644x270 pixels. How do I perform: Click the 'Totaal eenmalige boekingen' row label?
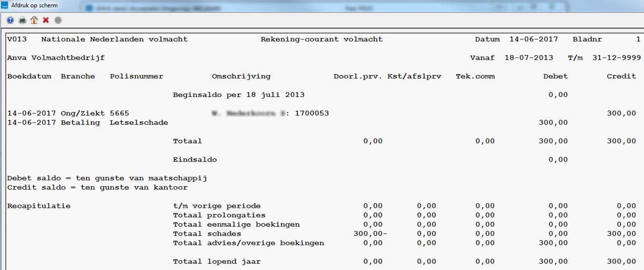236,224
